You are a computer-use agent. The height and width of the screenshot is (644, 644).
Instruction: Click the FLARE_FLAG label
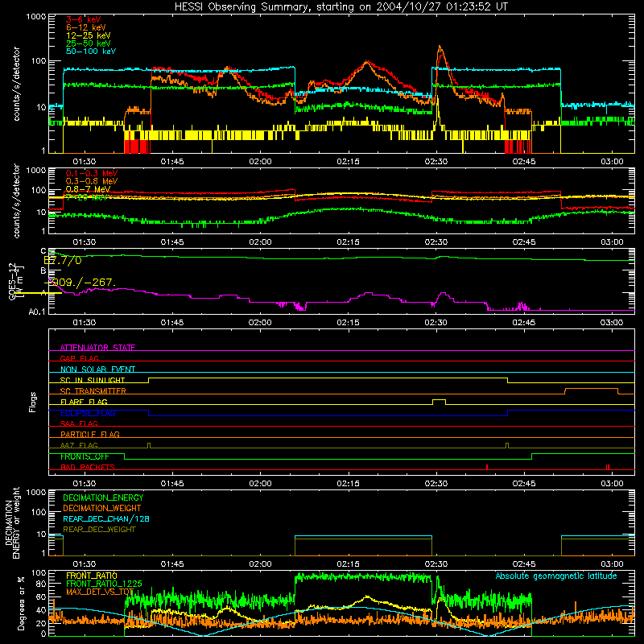[84, 402]
